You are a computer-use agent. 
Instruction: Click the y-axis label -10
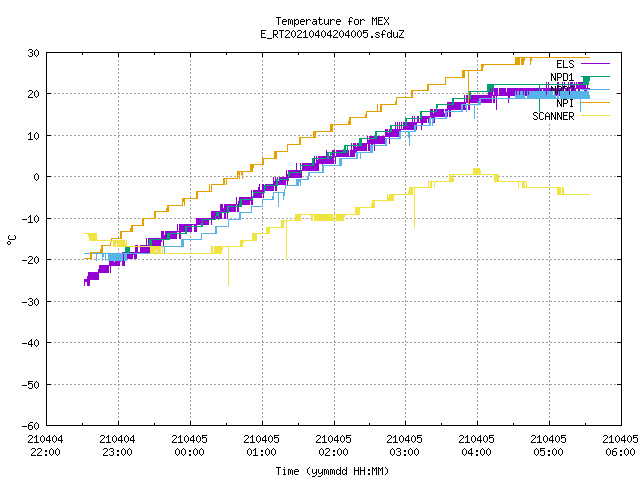point(31,219)
